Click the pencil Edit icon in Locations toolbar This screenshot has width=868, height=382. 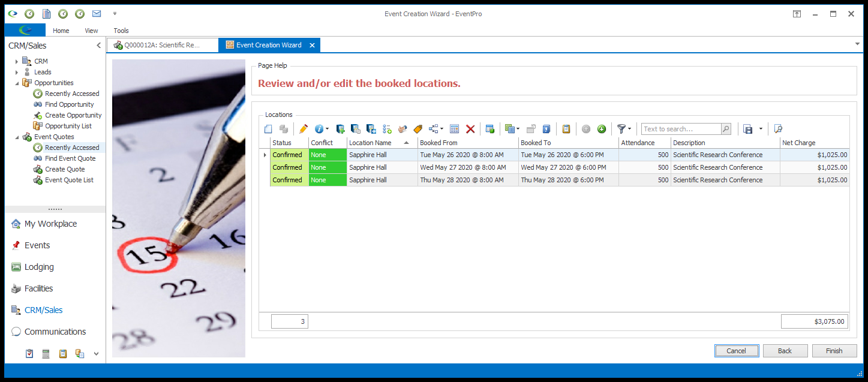tap(304, 129)
